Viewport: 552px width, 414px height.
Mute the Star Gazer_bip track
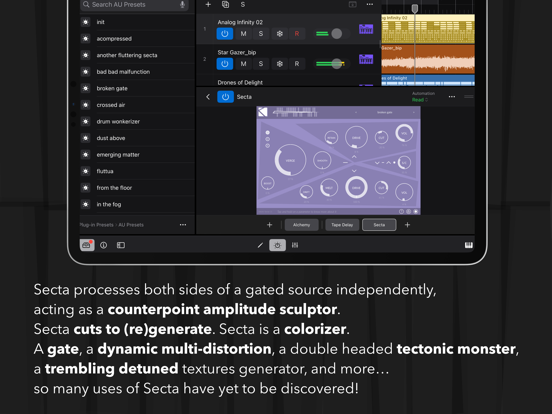pos(243,64)
